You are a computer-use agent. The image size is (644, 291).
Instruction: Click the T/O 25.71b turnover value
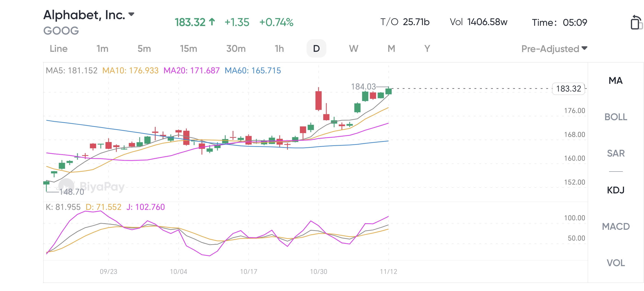[405, 22]
